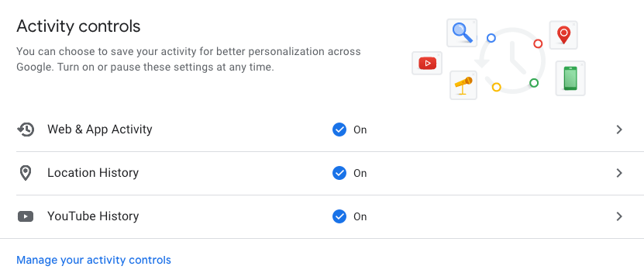644x280 pixels.
Task: Expand Web & App Activity chevron arrow
Action: click(619, 130)
